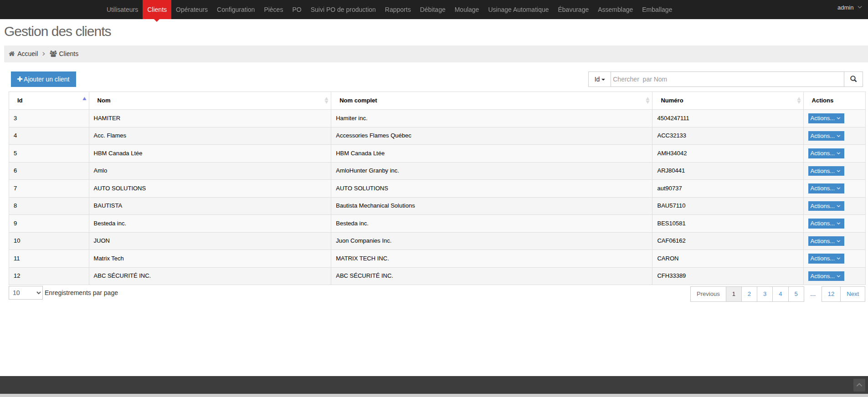Open the Usinage Automatique menu
Image resolution: width=868 pixels, height=397 pixels.
click(519, 10)
